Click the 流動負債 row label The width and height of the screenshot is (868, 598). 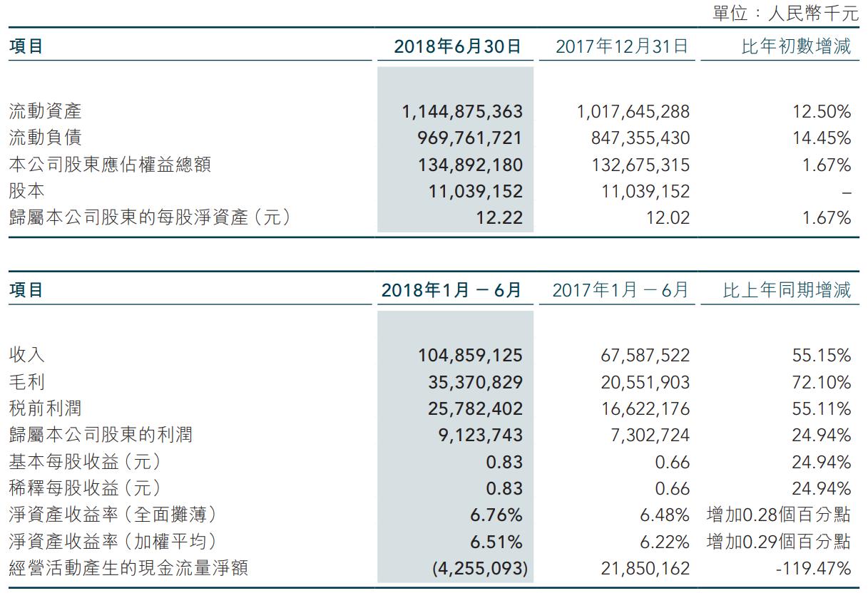point(45,138)
